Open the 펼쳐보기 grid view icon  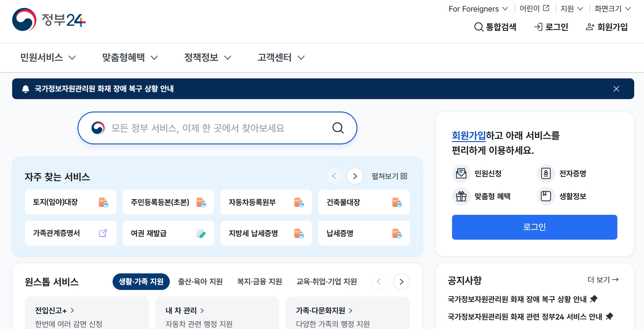coord(404,176)
